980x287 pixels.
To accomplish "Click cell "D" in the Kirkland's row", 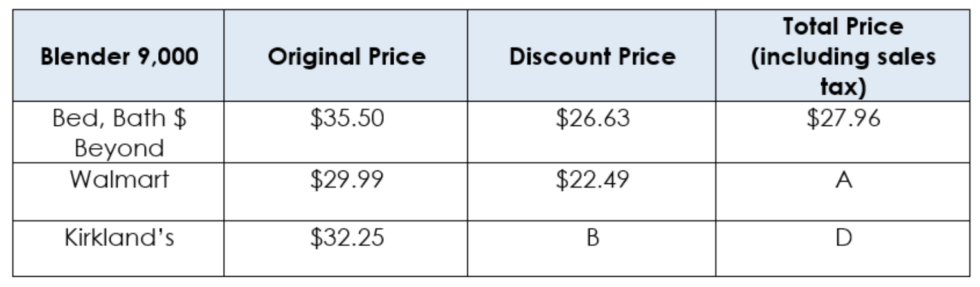I will click(x=844, y=238).
